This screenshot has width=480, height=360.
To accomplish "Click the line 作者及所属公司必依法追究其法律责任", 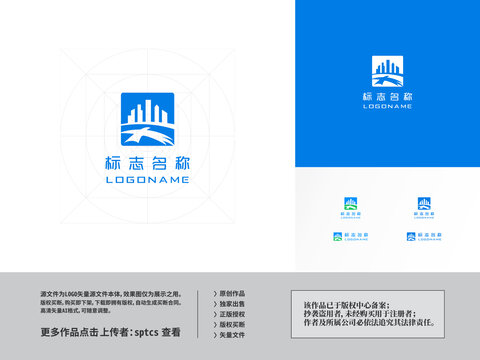I will pyautogui.click(x=370, y=322).
